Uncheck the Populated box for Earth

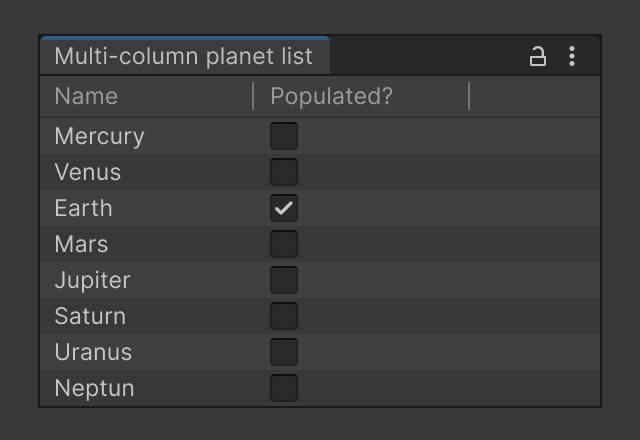pyautogui.click(x=284, y=208)
